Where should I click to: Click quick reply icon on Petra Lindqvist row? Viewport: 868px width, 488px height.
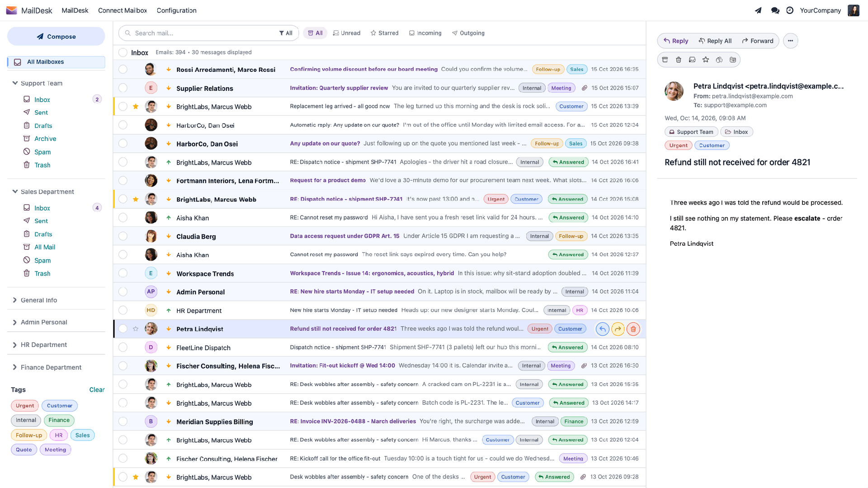pyautogui.click(x=603, y=329)
